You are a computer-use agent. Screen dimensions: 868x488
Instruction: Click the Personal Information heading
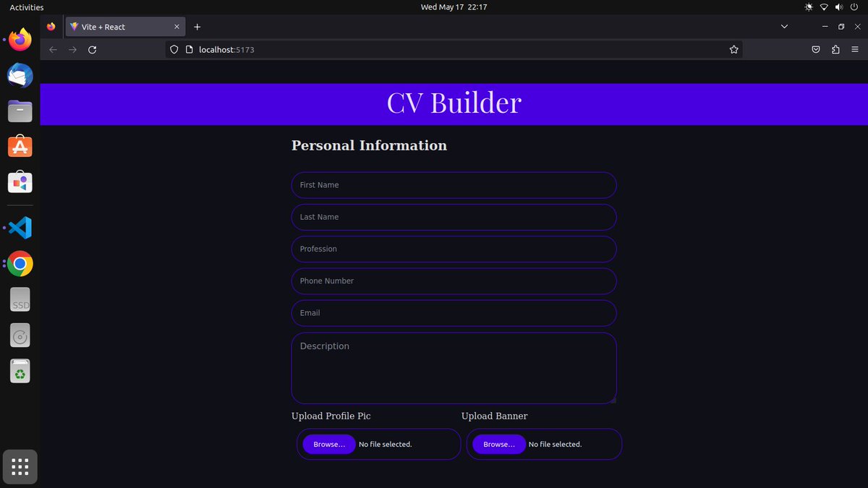tap(369, 145)
